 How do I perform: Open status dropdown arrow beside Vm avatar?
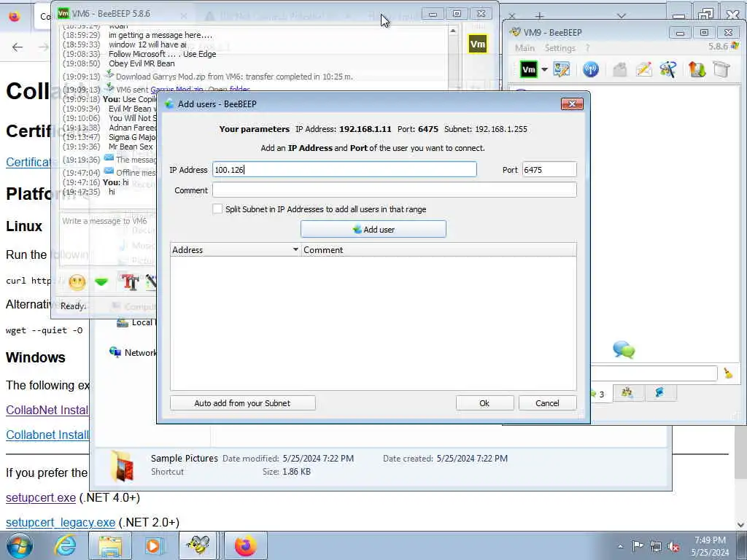544,69
